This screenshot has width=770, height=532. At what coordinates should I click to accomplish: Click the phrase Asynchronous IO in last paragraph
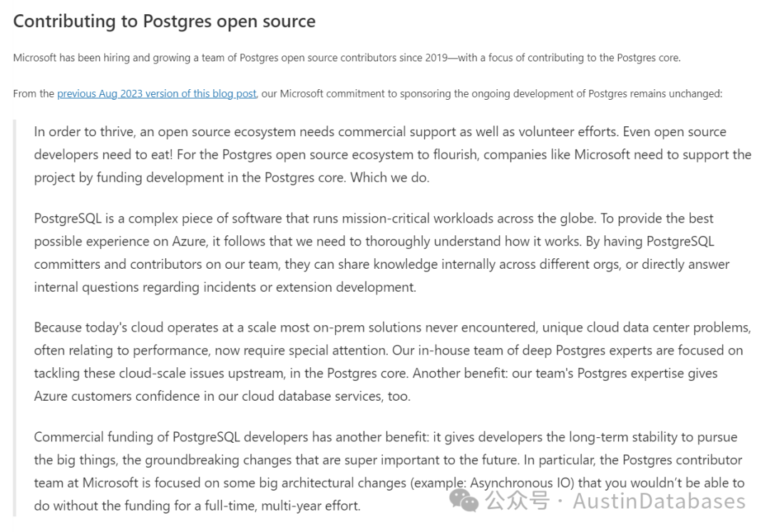pos(521,483)
